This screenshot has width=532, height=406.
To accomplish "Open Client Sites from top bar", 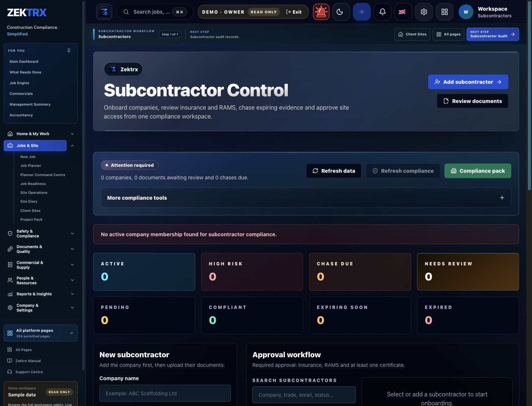I will pyautogui.click(x=412, y=34).
